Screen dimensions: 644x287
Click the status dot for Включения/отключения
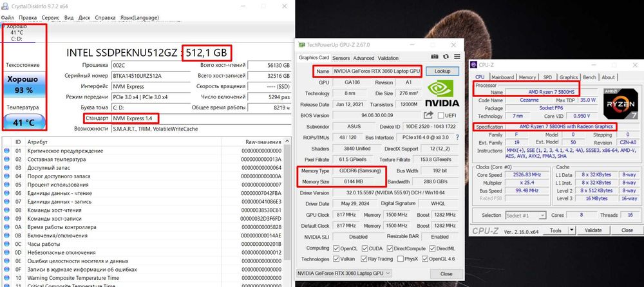pyautogui.click(x=6, y=236)
